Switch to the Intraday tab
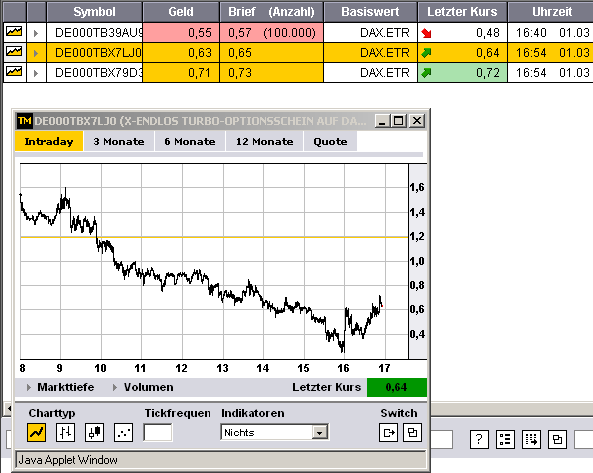The width and height of the screenshot is (593, 473). click(49, 141)
